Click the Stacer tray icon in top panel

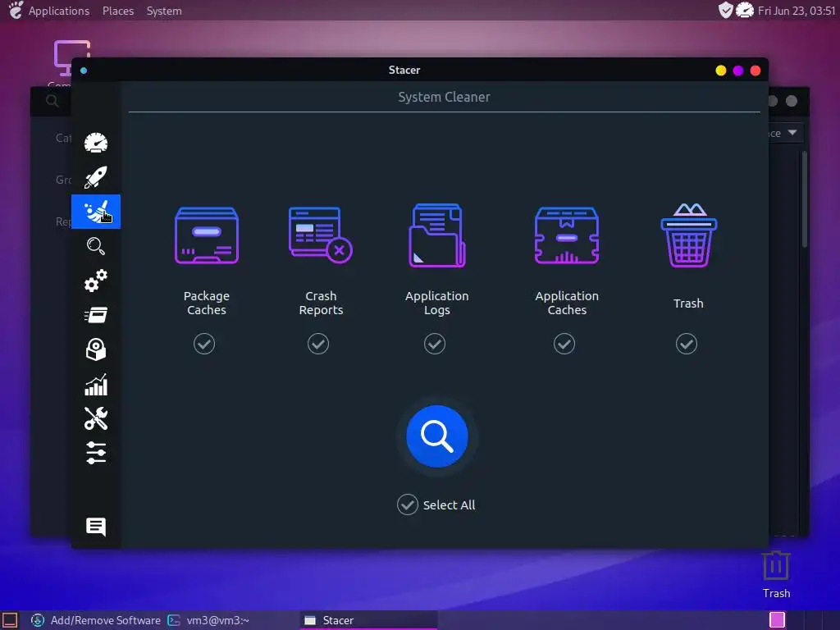point(745,10)
